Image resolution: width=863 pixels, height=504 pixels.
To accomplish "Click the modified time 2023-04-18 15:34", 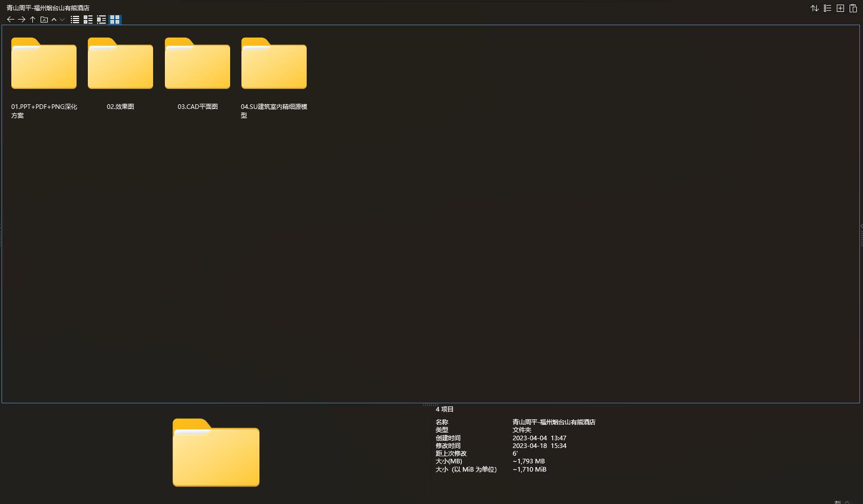I will [539, 446].
